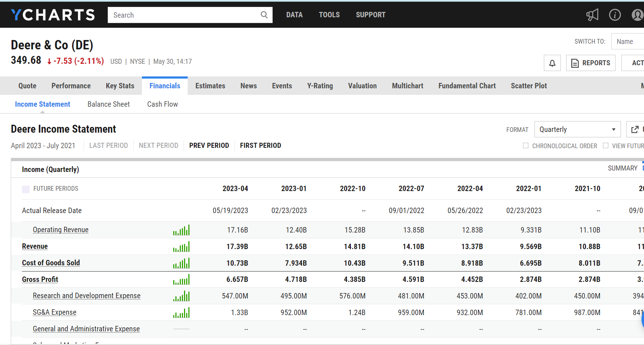
Task: Click the alert bell icon
Action: point(552,63)
